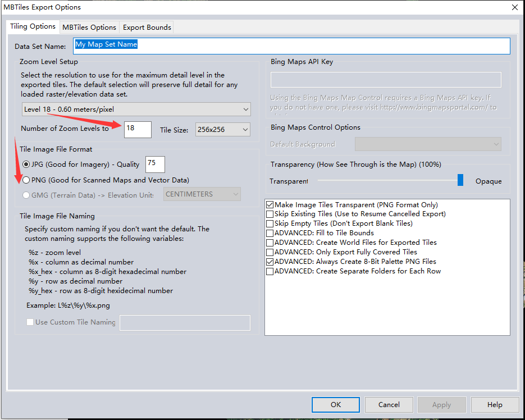Click the Number of Zoom Levels field
Image resolution: width=525 pixels, height=420 pixels.
pos(138,130)
